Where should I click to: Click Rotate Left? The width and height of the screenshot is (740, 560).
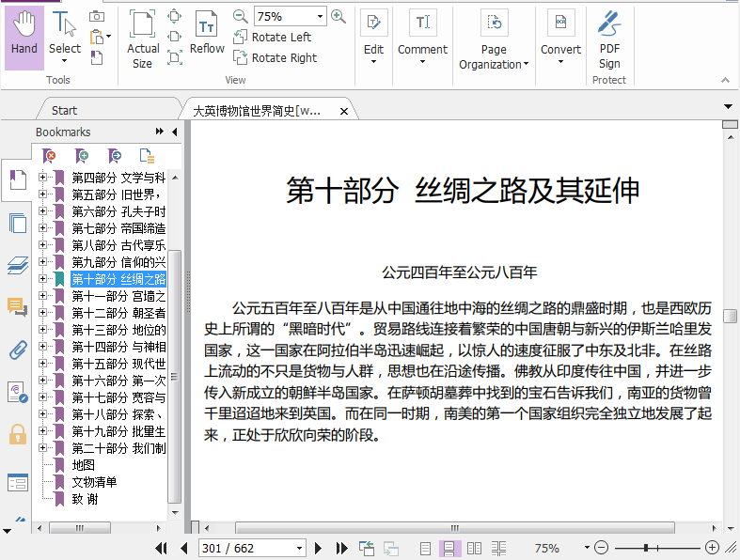coord(272,37)
